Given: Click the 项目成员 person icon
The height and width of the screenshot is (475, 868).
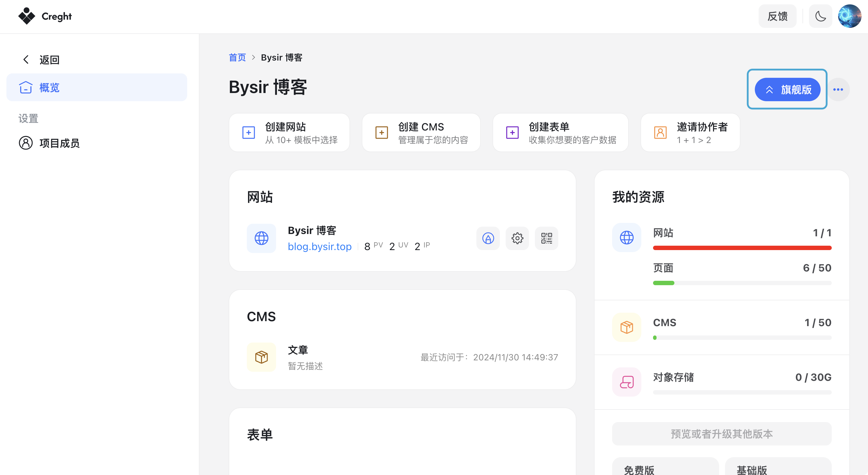Looking at the screenshot, I should 26,143.
